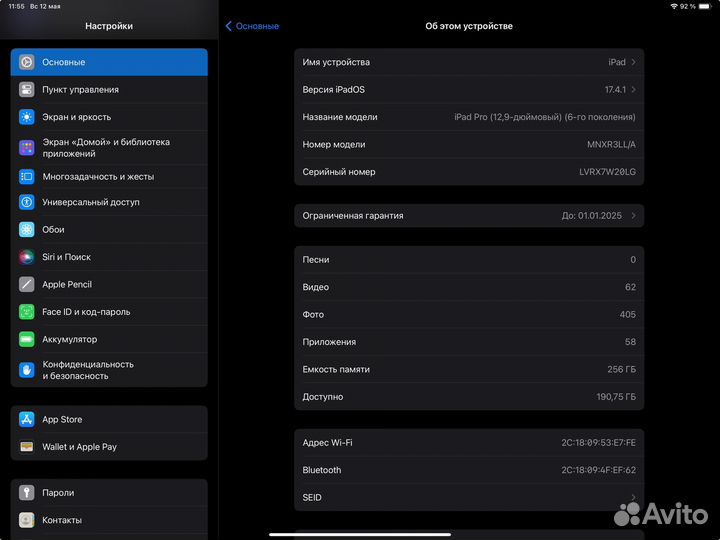Tap the App Store icon

[x=27, y=419]
